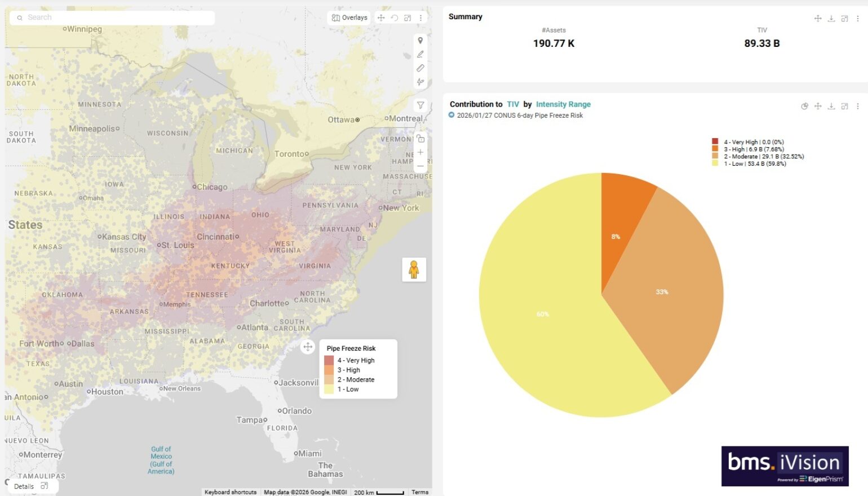Click the Keyboard shortcuts link
This screenshot has height=496, width=868.
point(230,492)
